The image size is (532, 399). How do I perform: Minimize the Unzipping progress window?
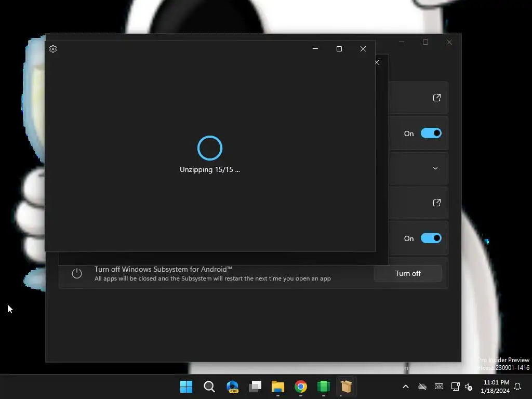315,49
